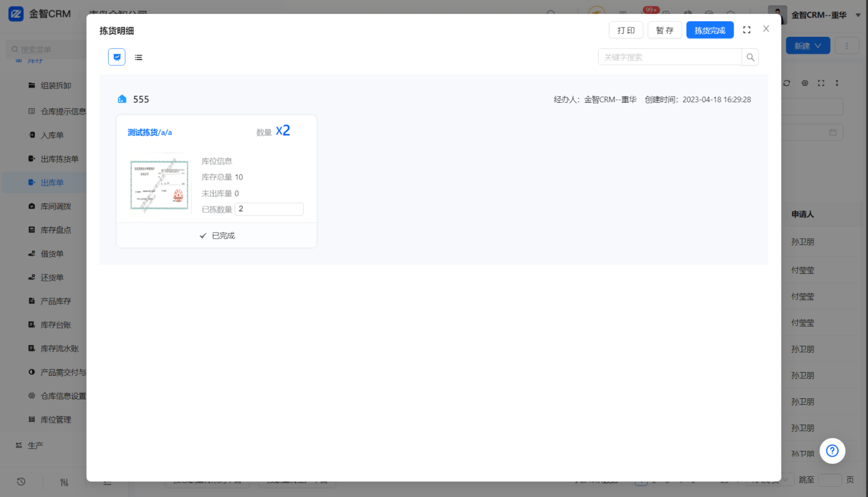
Task: Open 库间调拨 in the sidebar
Action: 56,206
